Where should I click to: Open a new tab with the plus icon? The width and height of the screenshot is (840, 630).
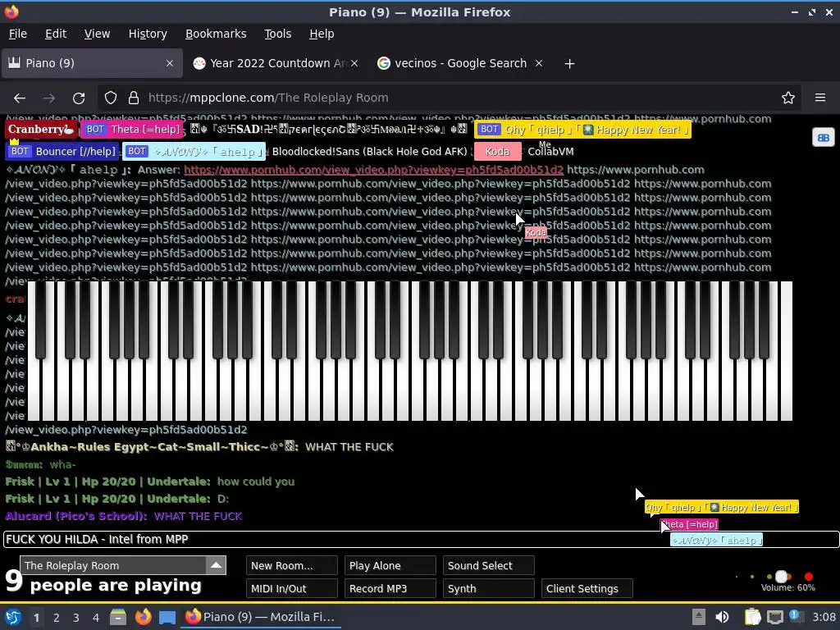(569, 64)
